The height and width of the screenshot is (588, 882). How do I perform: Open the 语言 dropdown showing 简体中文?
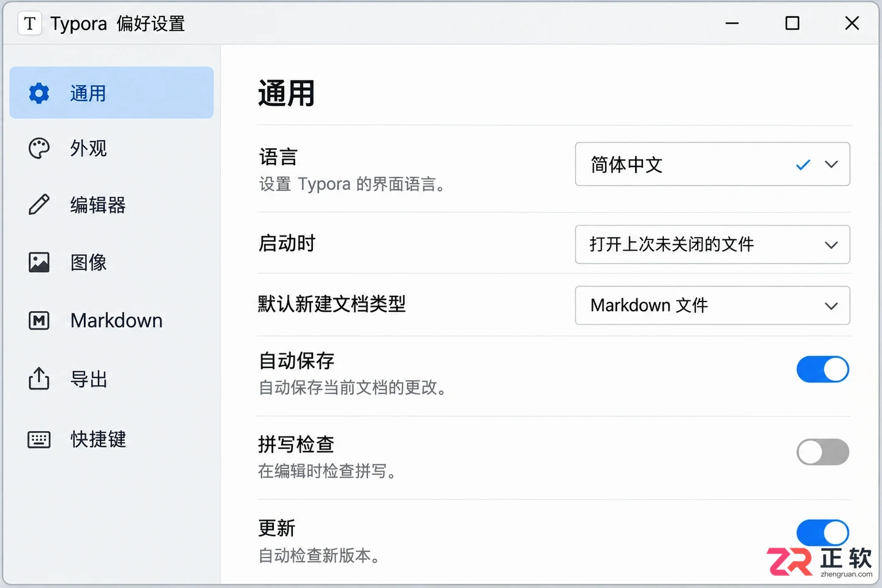[712, 164]
